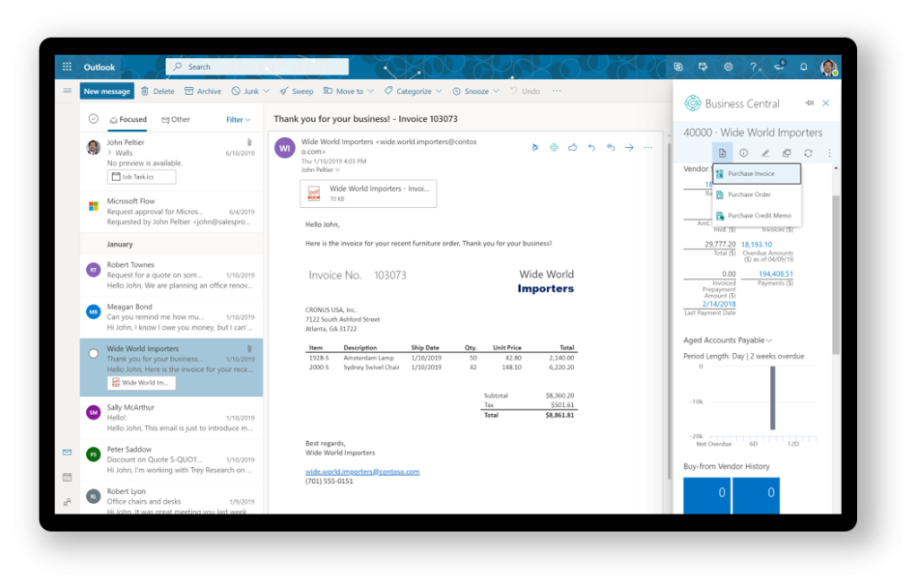
Task: Click the Business Central pin icon
Action: tap(810, 103)
